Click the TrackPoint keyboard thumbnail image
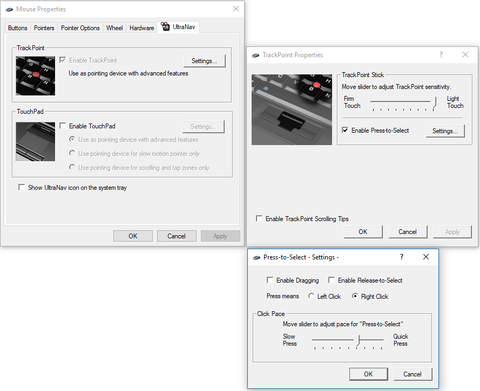 [35, 76]
